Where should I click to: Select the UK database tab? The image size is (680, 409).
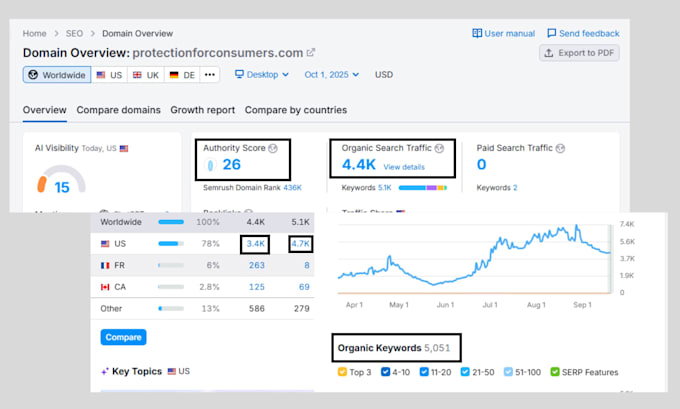pos(146,75)
